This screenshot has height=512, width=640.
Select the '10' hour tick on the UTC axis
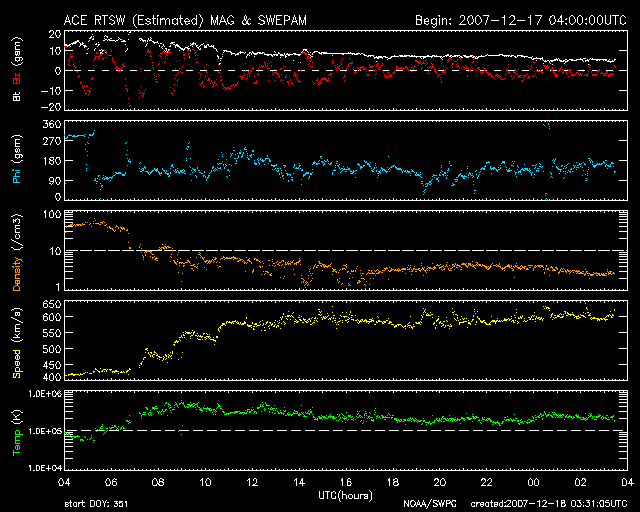(x=205, y=482)
